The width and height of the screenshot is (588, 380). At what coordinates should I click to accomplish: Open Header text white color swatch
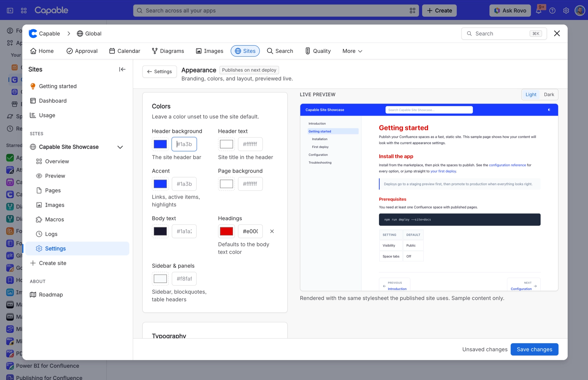(x=226, y=144)
